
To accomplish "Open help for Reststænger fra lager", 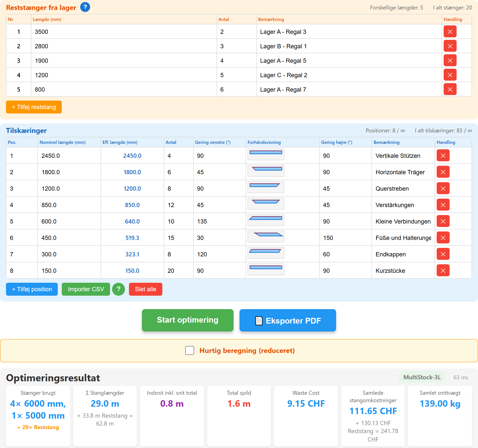I will (85, 7).
